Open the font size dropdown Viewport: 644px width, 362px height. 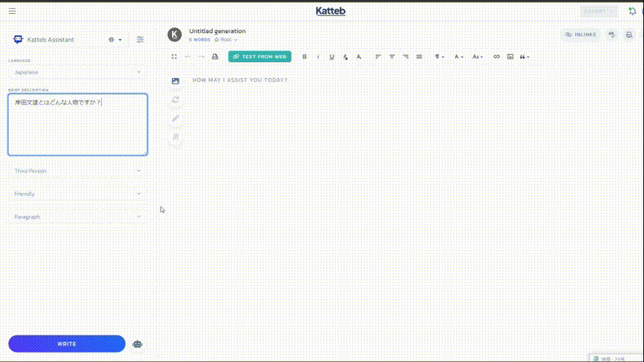click(478, 57)
